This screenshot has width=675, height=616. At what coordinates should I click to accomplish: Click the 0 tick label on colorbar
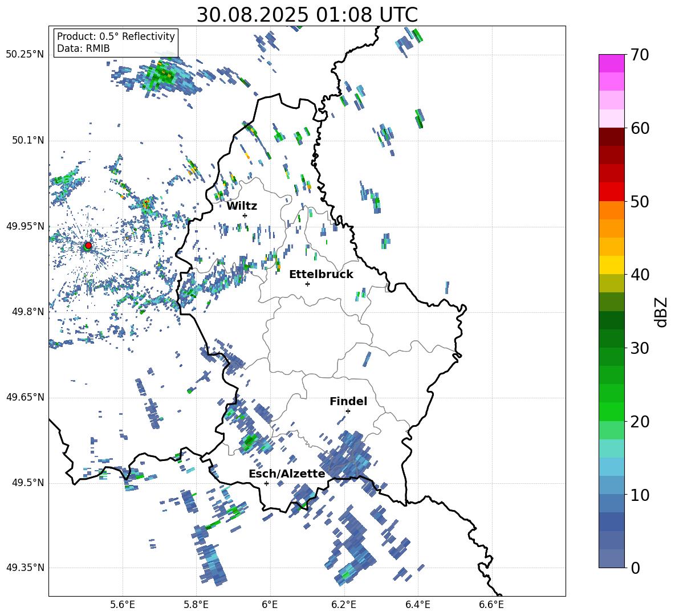pyautogui.click(x=635, y=568)
